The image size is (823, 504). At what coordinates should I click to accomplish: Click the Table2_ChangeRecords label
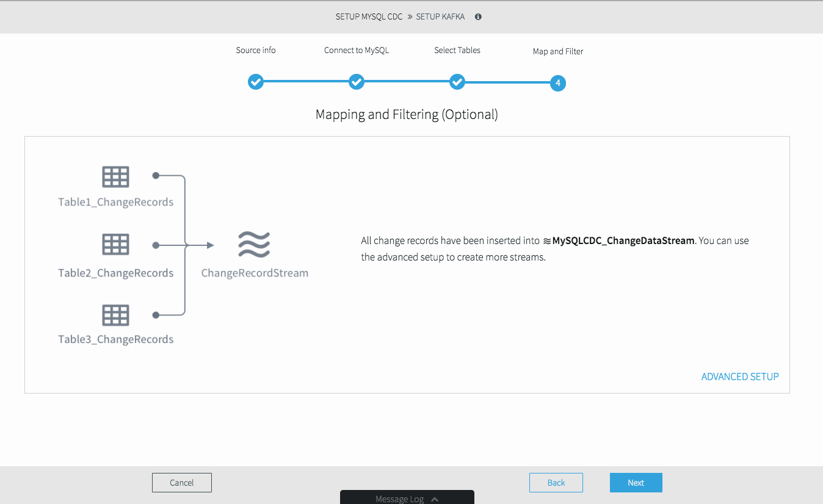(116, 273)
